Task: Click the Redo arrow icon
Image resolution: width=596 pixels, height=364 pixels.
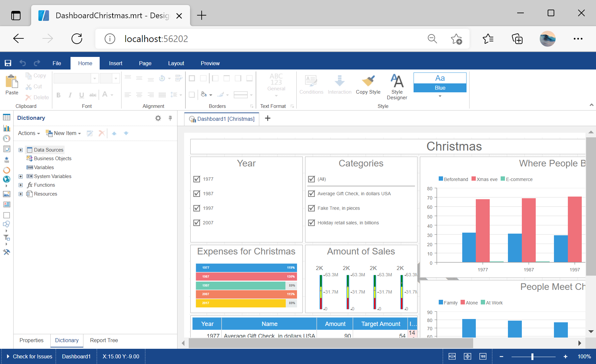Action: (x=37, y=63)
